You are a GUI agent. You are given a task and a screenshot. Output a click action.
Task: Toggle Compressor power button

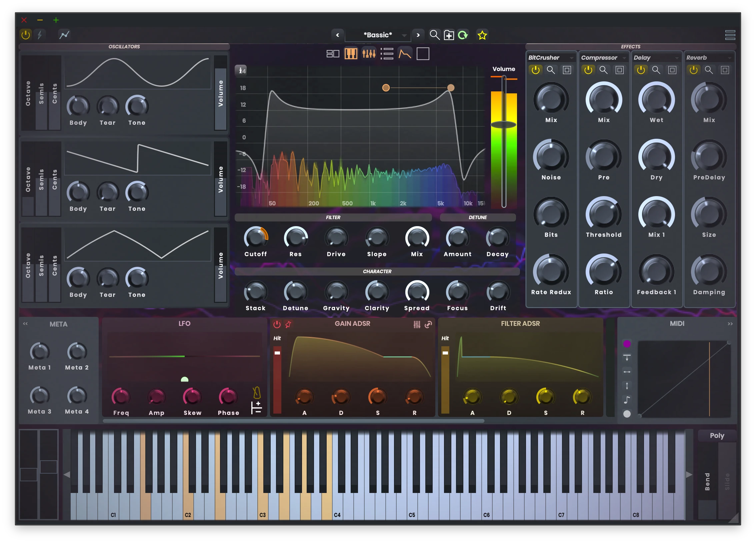(588, 70)
